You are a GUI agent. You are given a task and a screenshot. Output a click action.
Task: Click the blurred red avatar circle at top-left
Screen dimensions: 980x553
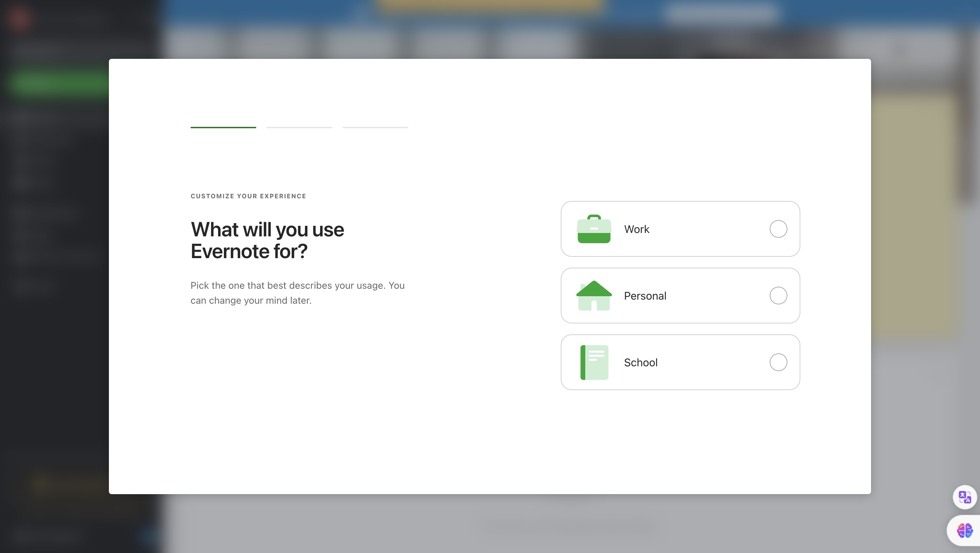tap(19, 18)
